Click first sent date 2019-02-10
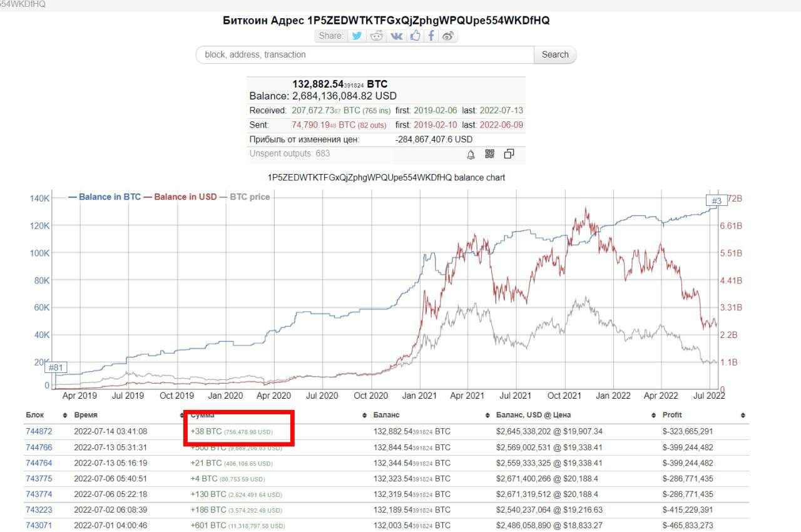Image resolution: width=801 pixels, height=532 pixels. click(x=436, y=125)
